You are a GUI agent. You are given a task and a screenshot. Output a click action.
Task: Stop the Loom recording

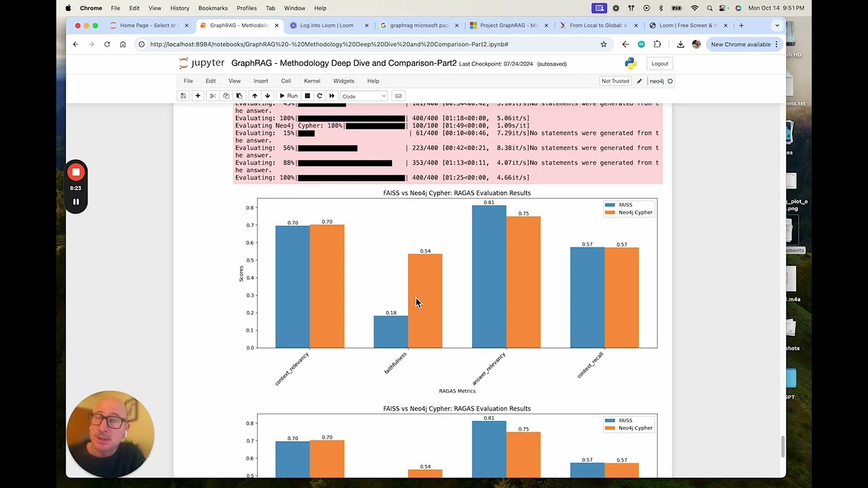coord(76,172)
